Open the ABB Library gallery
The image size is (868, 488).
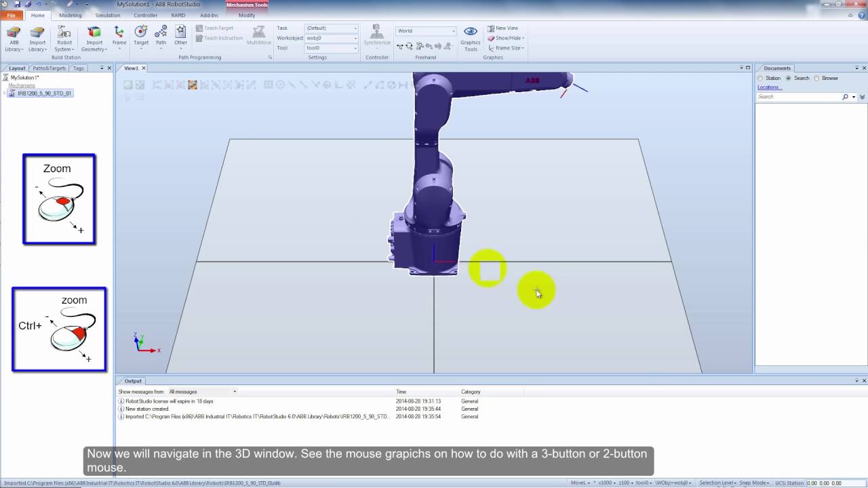14,39
